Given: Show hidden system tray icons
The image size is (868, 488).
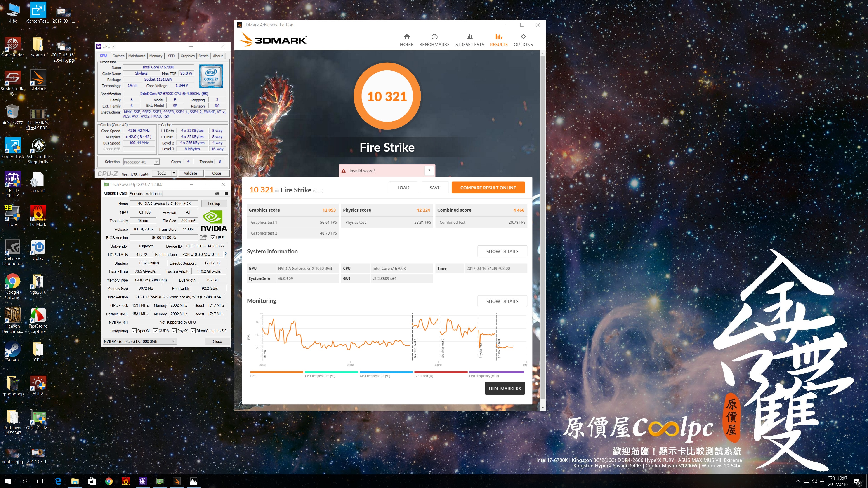Looking at the screenshot, I should (798, 481).
